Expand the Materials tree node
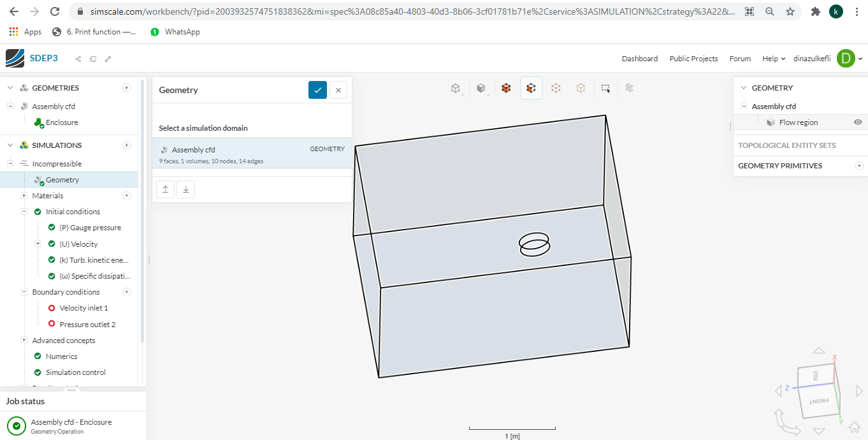This screenshot has height=440, width=868. 24,196
